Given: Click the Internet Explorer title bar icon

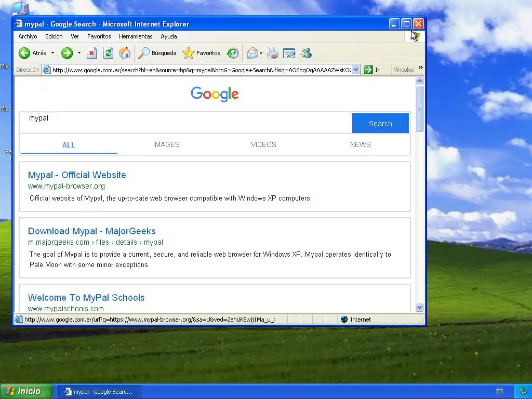Looking at the screenshot, I should (19, 24).
